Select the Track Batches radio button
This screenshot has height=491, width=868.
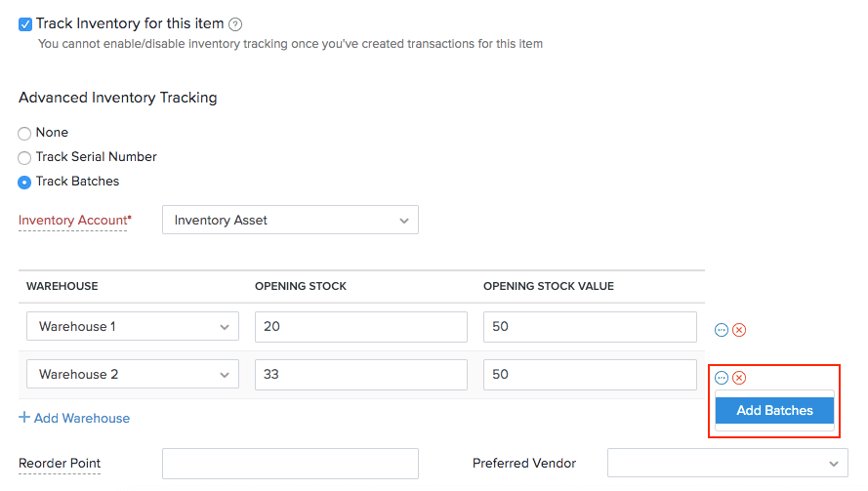[25, 183]
